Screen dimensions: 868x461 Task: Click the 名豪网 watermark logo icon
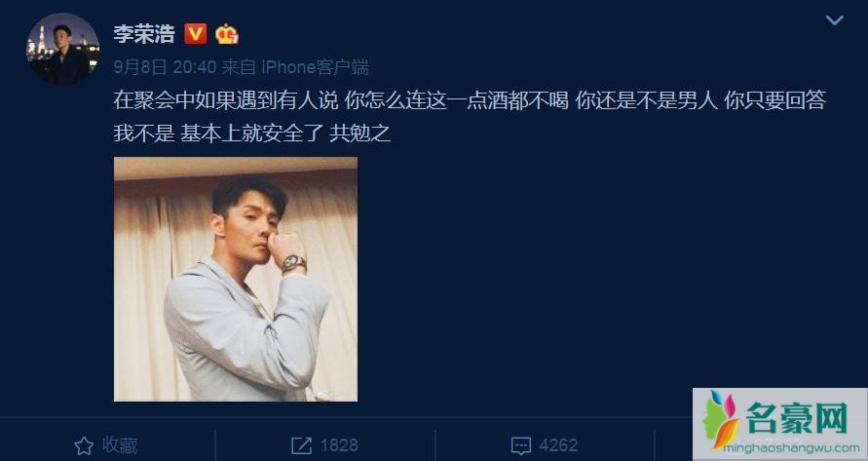[x=720, y=419]
